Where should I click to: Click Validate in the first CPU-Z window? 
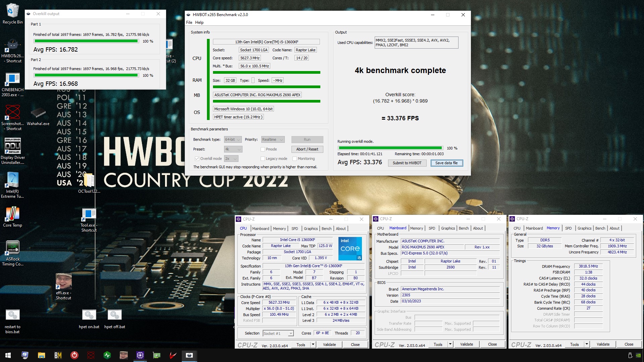point(329,344)
